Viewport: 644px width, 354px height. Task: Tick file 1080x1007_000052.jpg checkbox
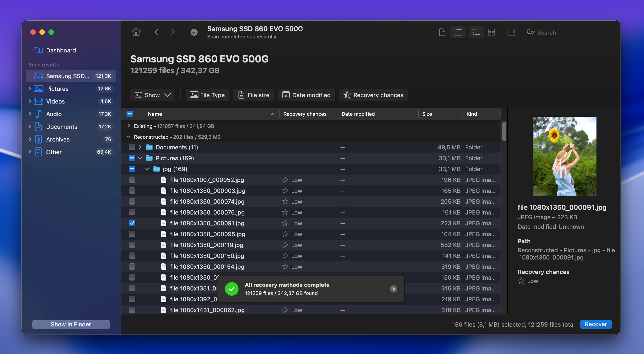(132, 180)
